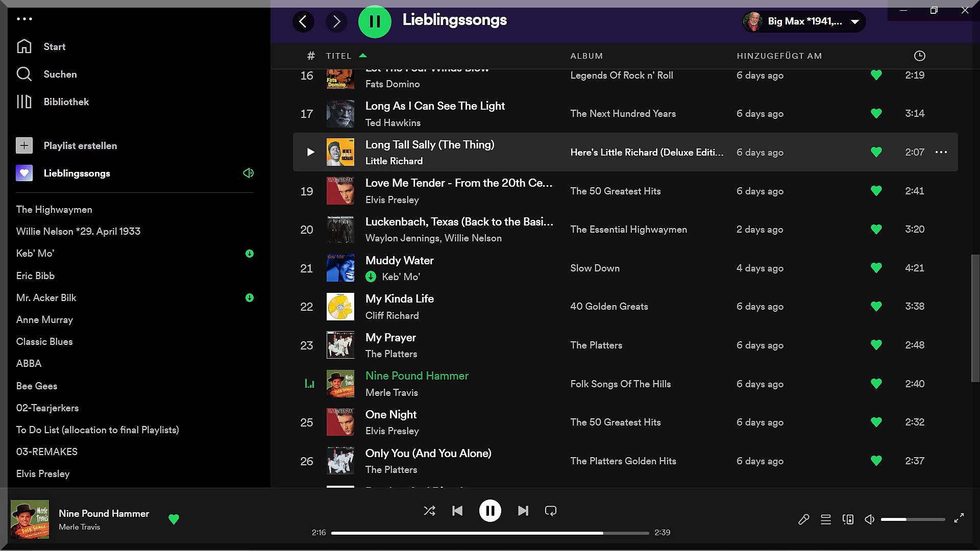
Task: Show the play queue
Action: [x=825, y=519]
